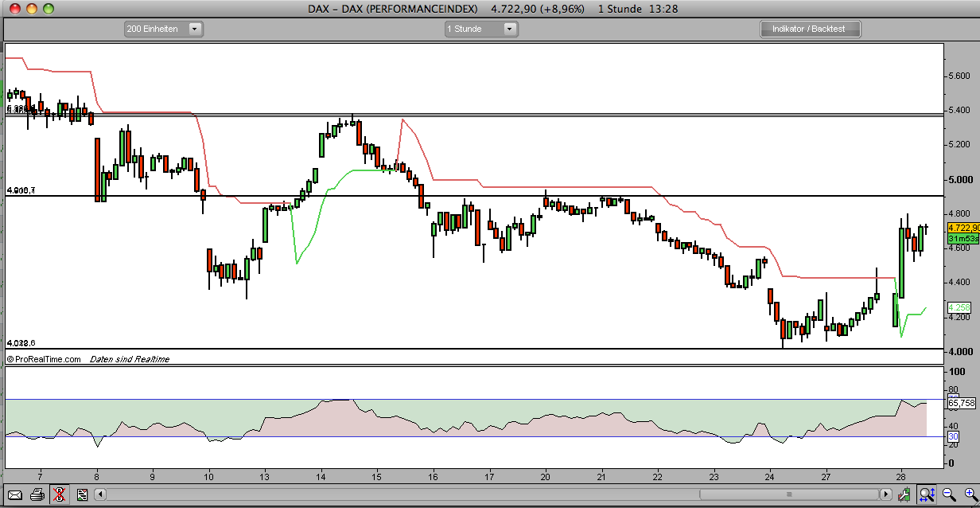This screenshot has height=508, width=980.
Task: Toggle the auto-zoom magnifier with arrows
Action: [927, 494]
